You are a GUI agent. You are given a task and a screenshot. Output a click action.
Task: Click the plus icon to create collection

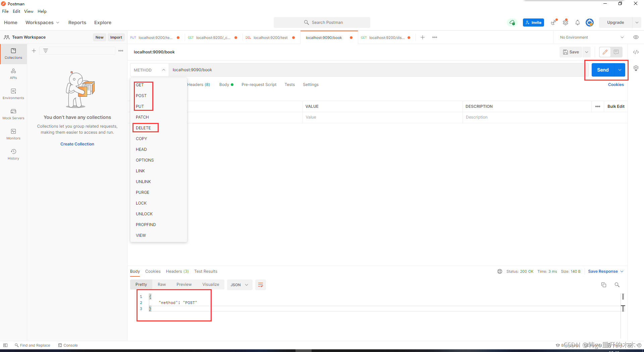point(34,51)
